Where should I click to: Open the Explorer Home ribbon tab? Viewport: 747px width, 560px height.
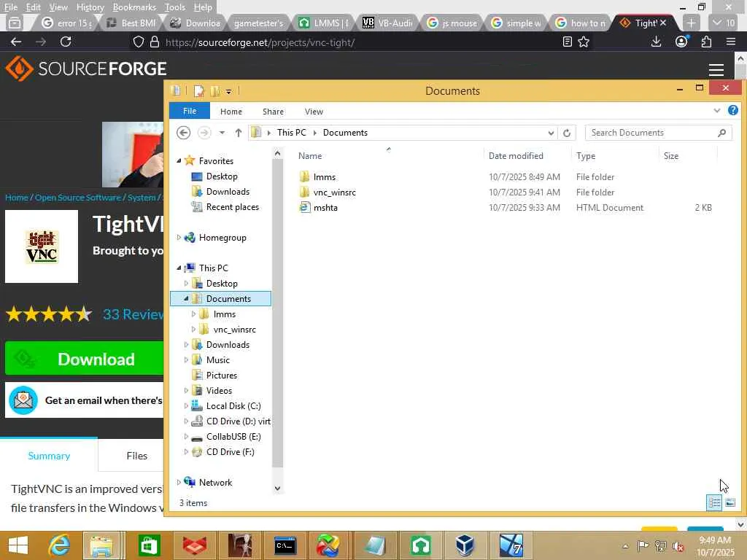(x=231, y=112)
